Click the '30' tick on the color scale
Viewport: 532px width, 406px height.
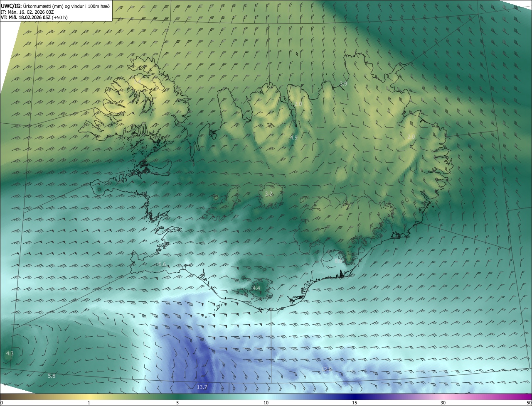click(x=443, y=403)
